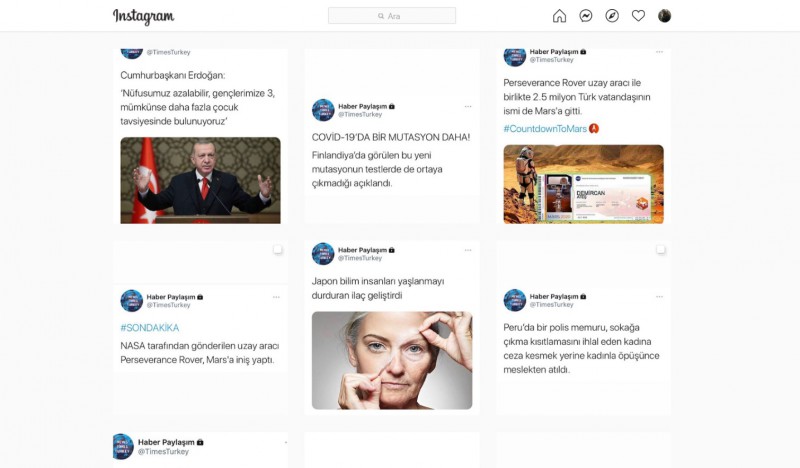Open the profile avatar in top bar
The width and height of the screenshot is (800, 468).
click(665, 16)
